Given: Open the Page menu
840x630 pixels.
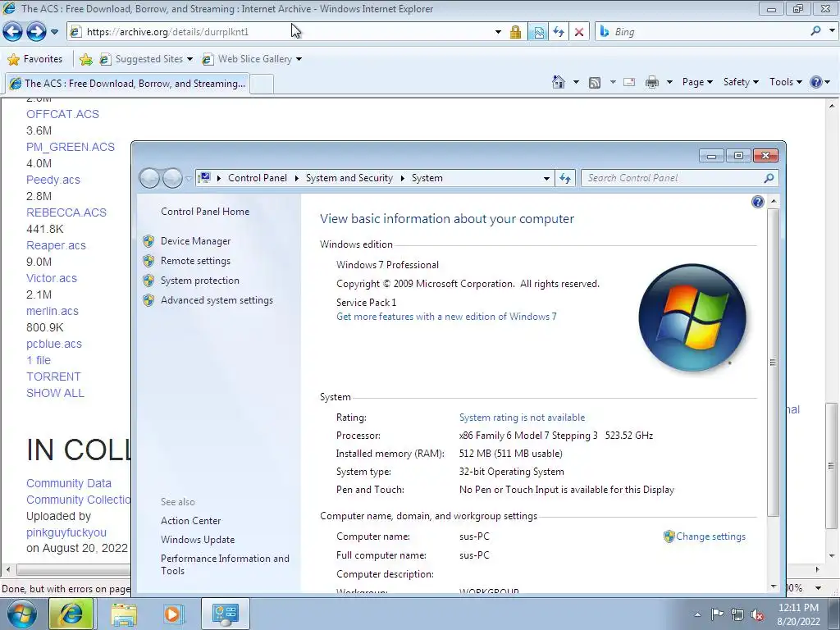Looking at the screenshot, I should (697, 82).
